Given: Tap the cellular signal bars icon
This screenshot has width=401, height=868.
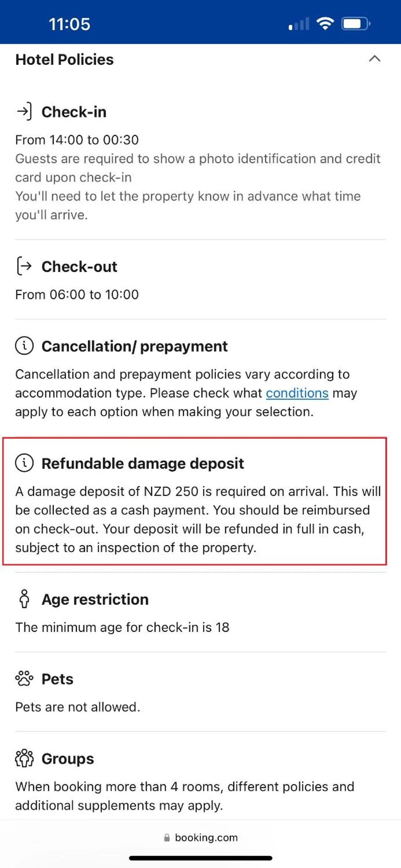Looking at the screenshot, I should point(299,24).
